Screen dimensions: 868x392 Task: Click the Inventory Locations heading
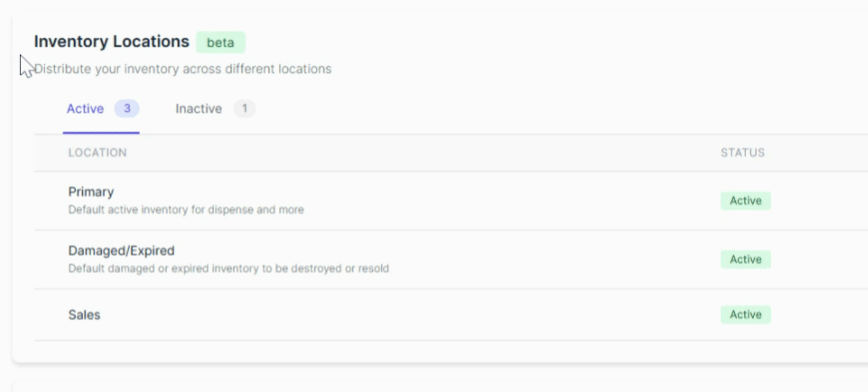pos(112,41)
